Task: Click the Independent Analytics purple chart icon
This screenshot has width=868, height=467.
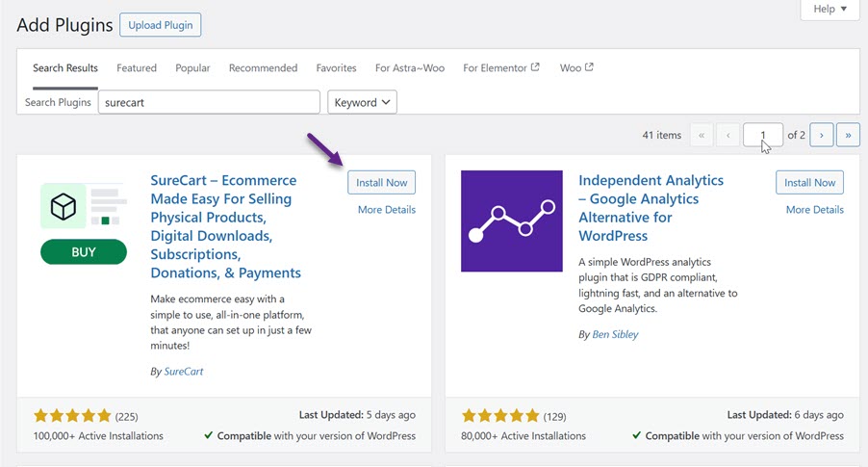Action: click(512, 221)
